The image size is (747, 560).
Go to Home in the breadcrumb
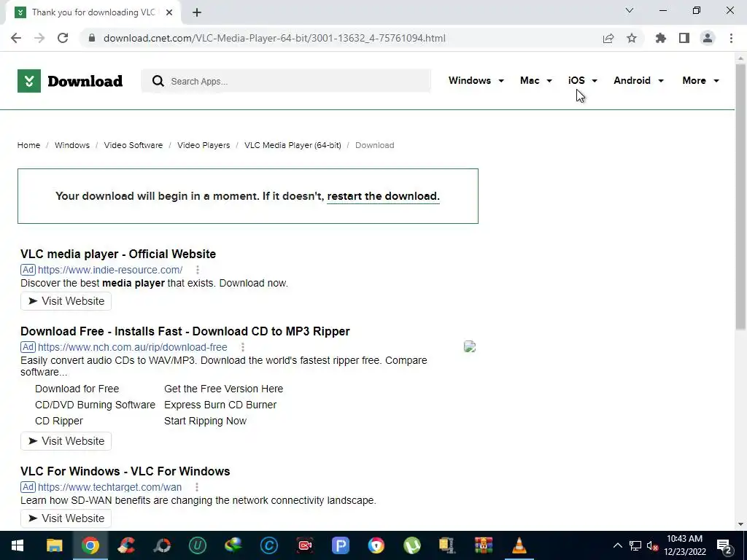pyautogui.click(x=28, y=145)
